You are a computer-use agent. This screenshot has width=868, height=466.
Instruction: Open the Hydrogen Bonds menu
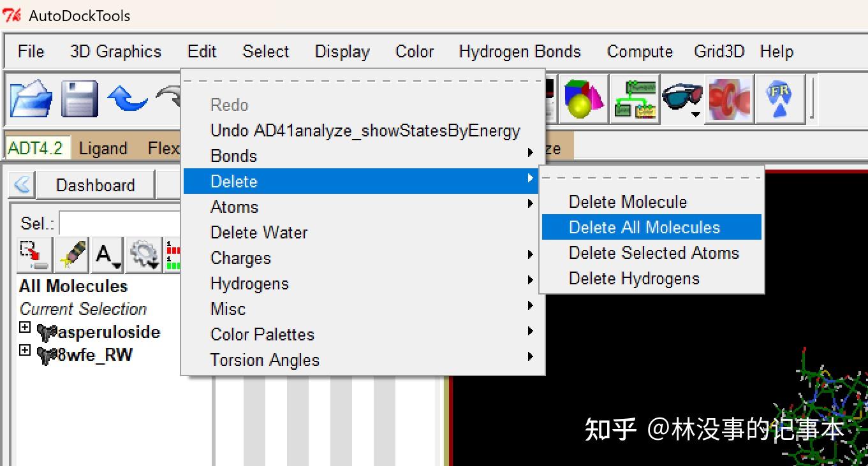[x=520, y=52]
